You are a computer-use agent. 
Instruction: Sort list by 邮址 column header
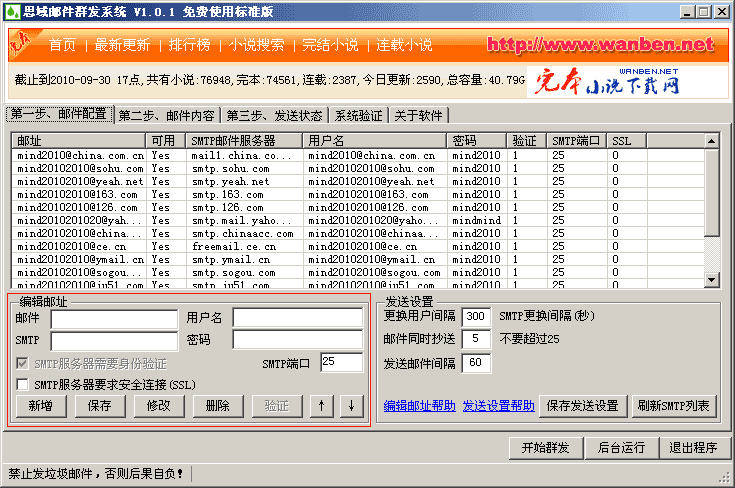[79, 141]
